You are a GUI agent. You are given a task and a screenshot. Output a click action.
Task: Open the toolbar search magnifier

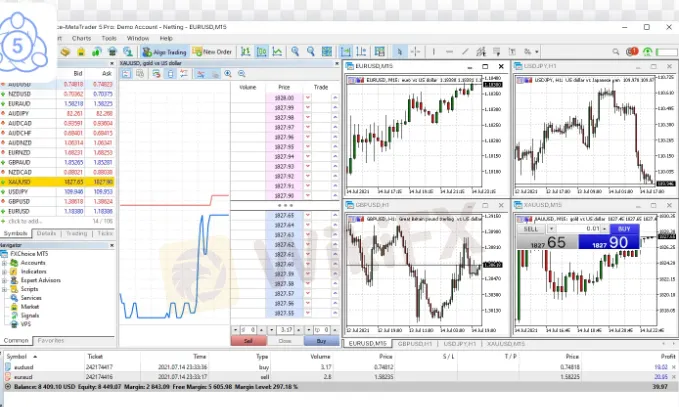[x=616, y=52]
